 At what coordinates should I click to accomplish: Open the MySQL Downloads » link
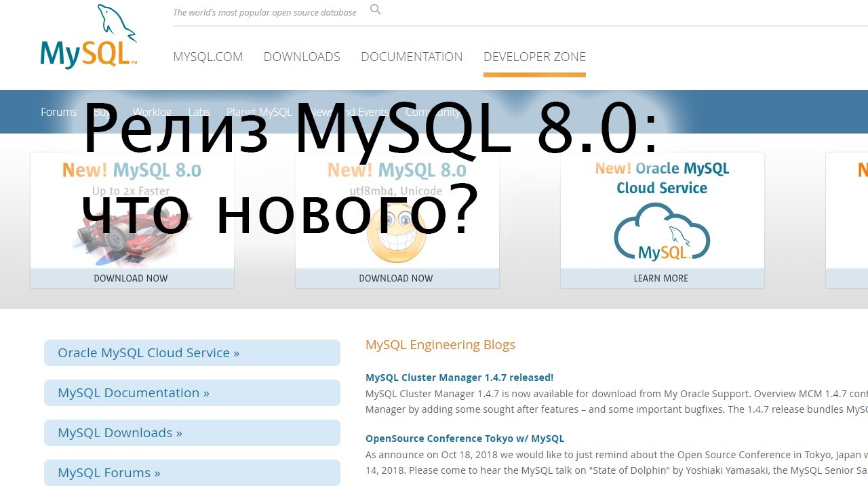click(x=192, y=432)
